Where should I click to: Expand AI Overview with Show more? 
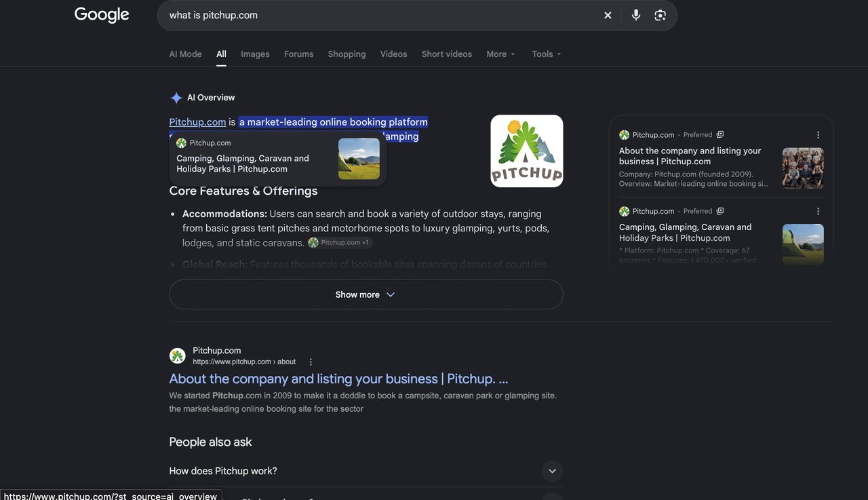pyautogui.click(x=366, y=294)
